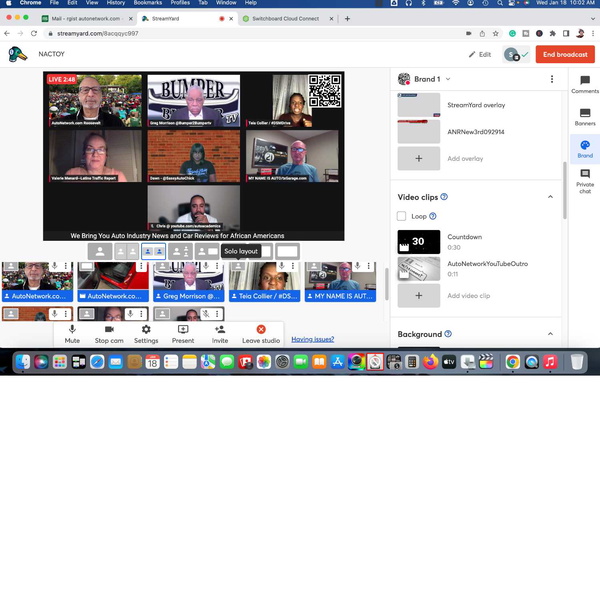Open the Comments panel

click(584, 84)
